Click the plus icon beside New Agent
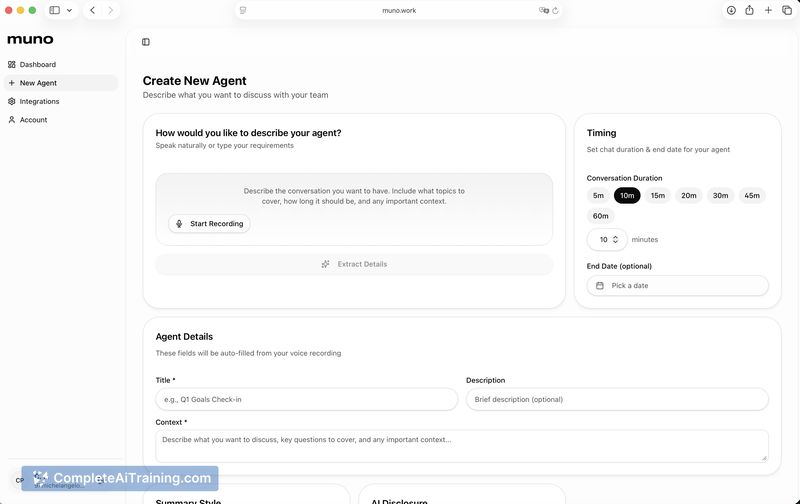Screen dimensions: 800x504 pos(12,83)
